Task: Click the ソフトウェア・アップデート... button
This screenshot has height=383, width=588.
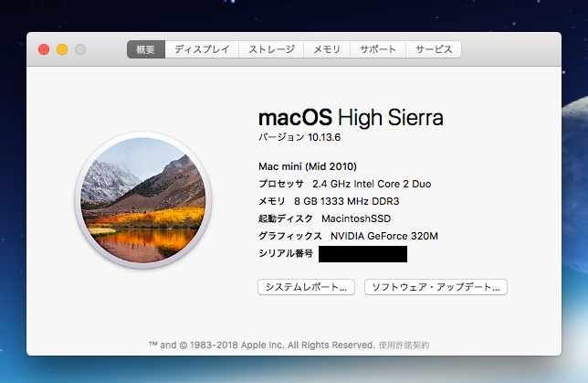Action: click(436, 287)
